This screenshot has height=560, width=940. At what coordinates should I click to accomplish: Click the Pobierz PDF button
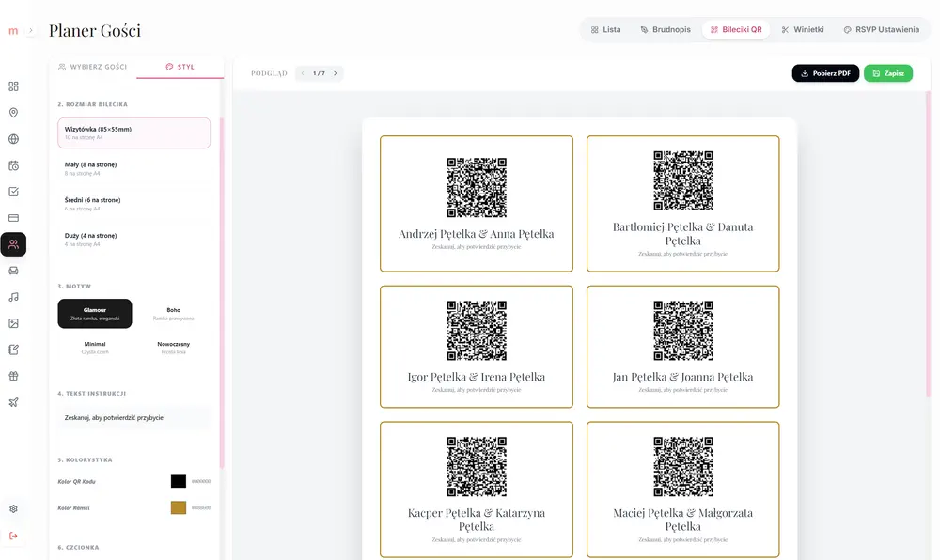[825, 73]
